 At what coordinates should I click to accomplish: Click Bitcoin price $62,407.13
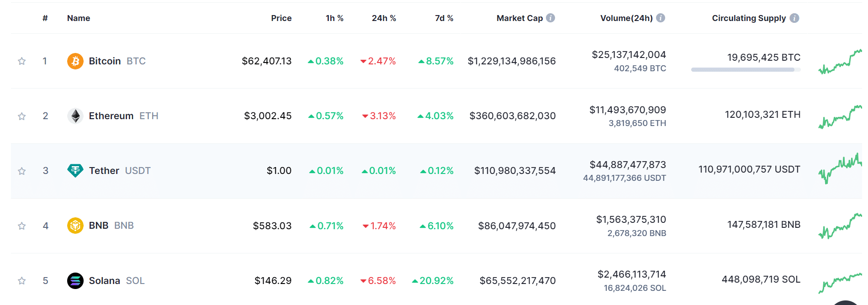click(267, 61)
